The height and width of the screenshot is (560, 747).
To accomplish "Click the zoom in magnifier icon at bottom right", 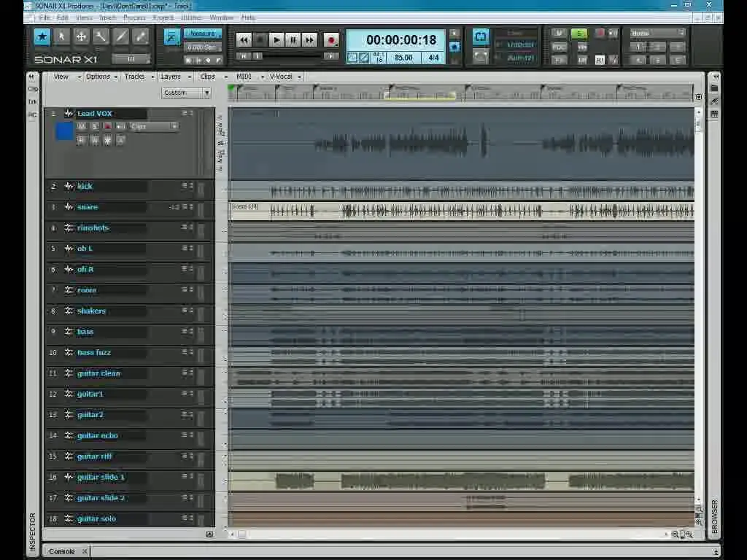I will click(689, 534).
